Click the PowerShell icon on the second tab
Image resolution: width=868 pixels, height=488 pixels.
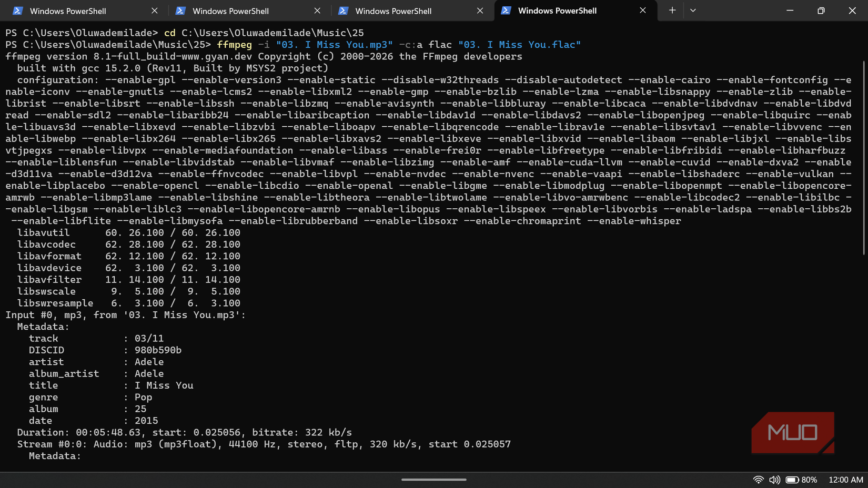click(181, 11)
